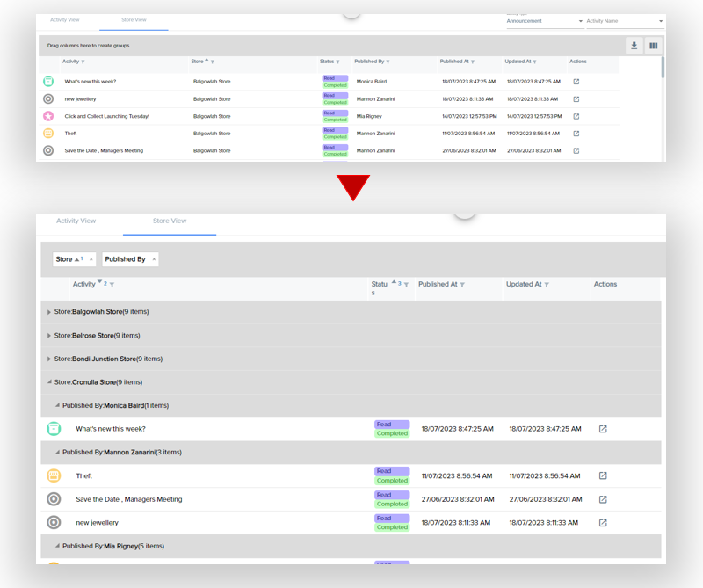Collapse the Published By Monica Baird group
Image resolution: width=703 pixels, height=588 pixels.
click(x=58, y=406)
